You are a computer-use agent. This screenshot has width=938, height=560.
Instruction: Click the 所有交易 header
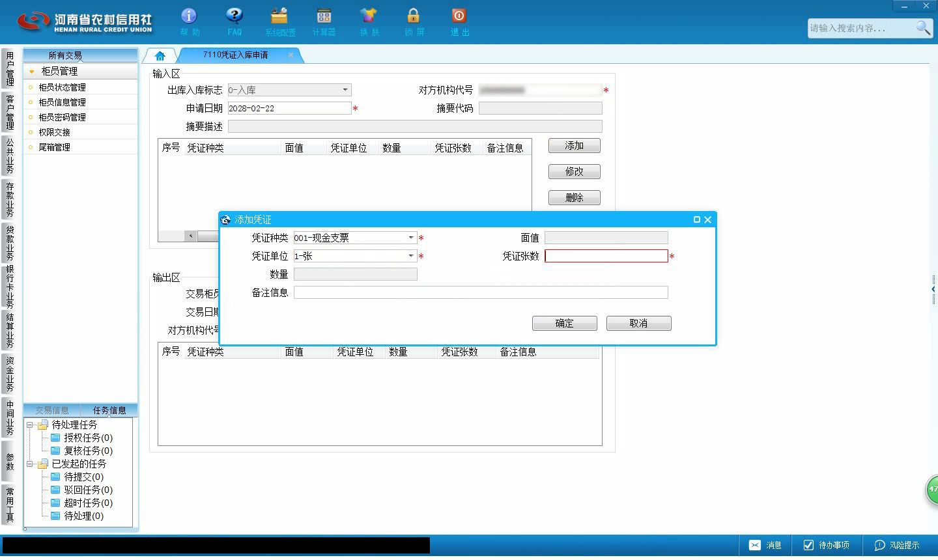(80, 55)
